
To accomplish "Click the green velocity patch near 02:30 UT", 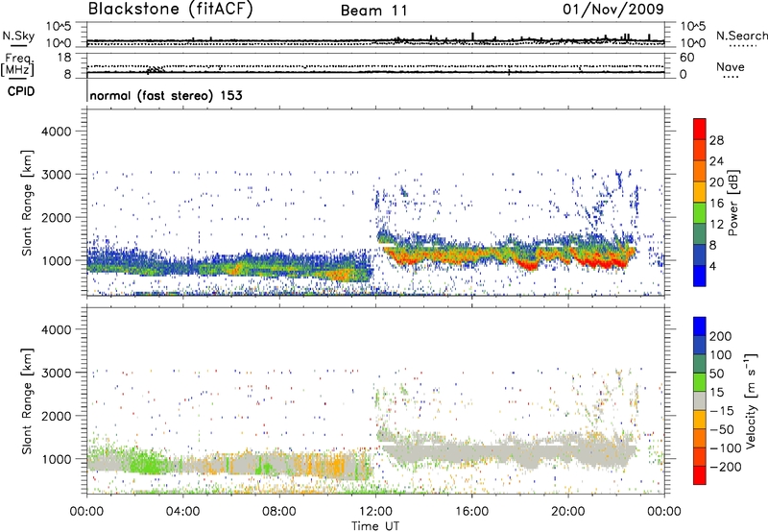I will point(146,463).
